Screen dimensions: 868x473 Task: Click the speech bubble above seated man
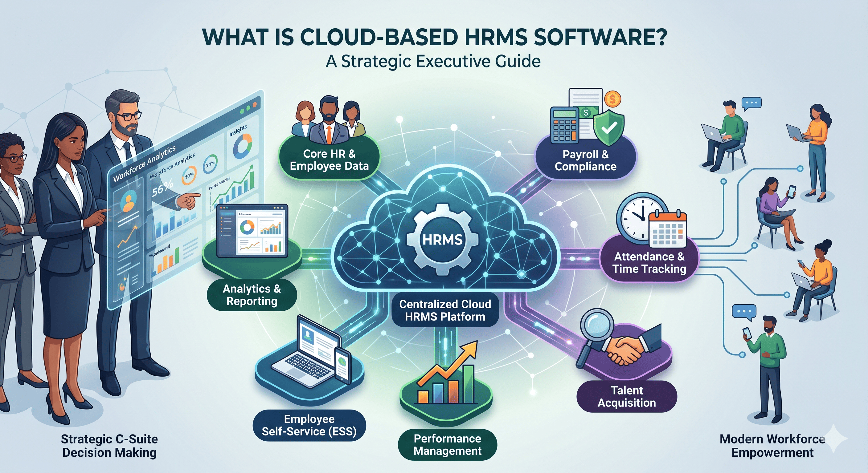click(x=751, y=104)
